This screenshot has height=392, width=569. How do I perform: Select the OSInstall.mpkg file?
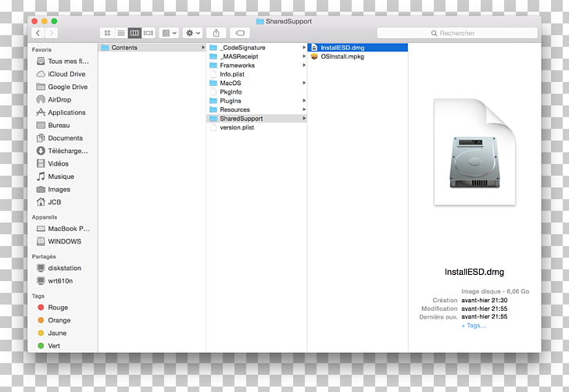(342, 56)
